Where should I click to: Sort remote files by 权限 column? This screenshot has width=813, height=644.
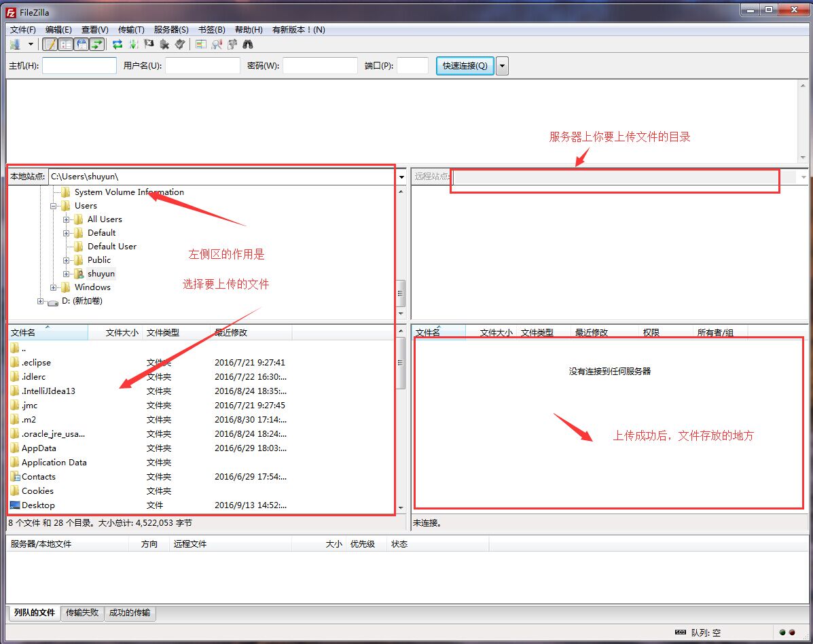665,332
